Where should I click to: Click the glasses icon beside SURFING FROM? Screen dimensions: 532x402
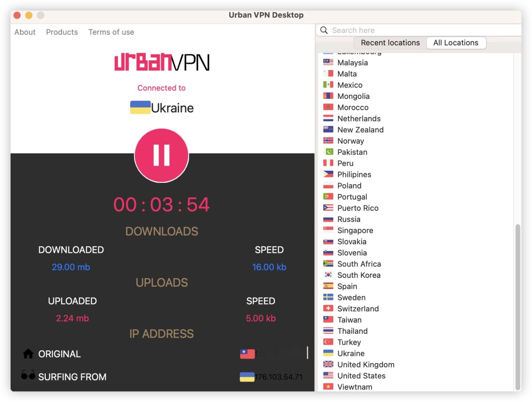coord(28,375)
